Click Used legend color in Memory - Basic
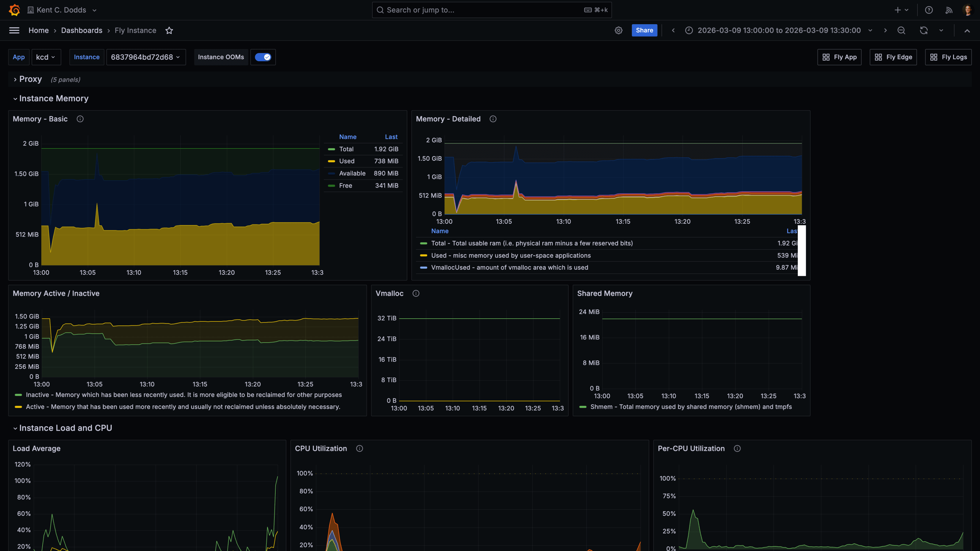980x551 pixels. pos(331,161)
